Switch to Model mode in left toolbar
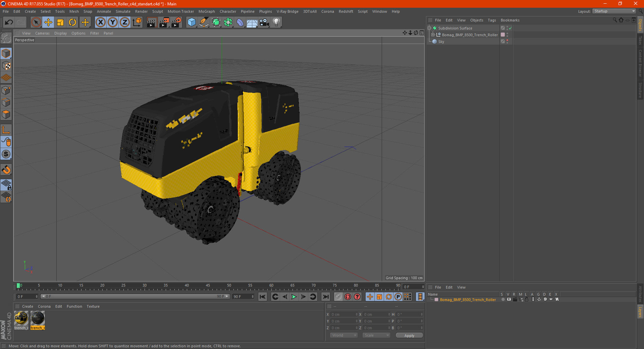644x349 pixels. tap(6, 54)
